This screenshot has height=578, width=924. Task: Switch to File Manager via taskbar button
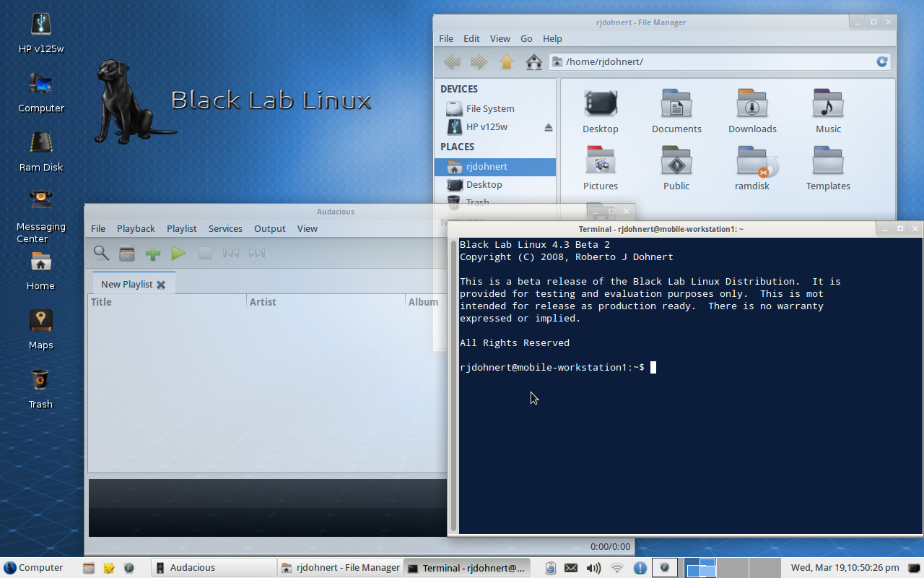point(340,568)
